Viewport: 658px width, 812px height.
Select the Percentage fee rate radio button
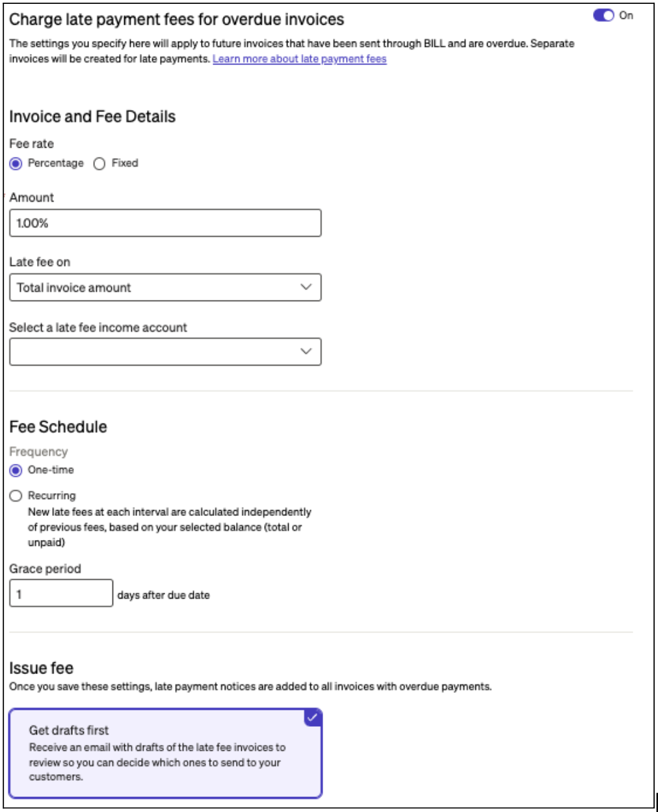tap(16, 163)
